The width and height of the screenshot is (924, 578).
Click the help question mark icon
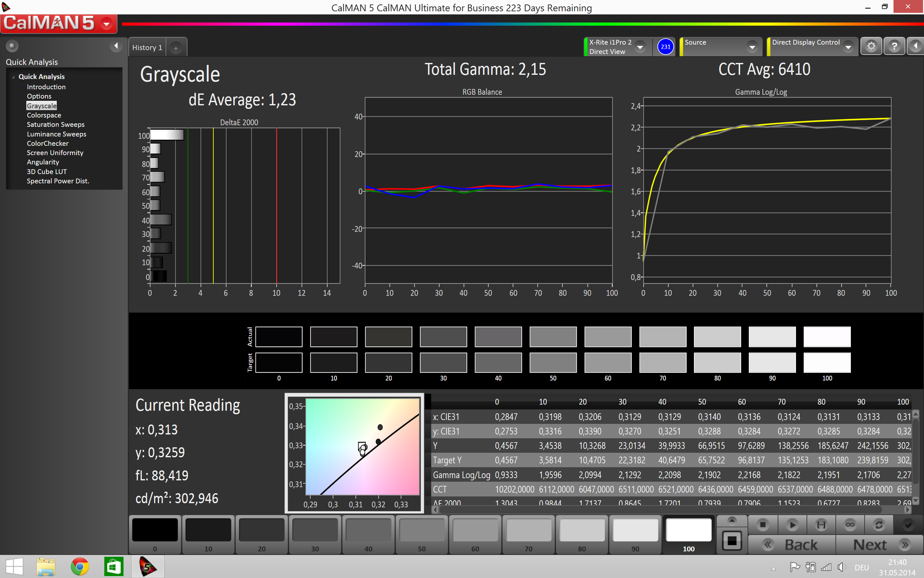coord(894,46)
